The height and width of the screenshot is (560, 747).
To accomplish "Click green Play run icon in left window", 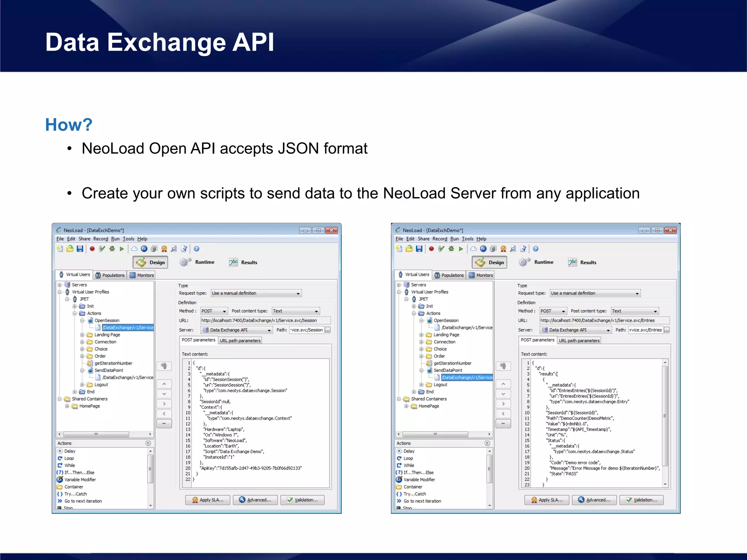I will tap(122, 249).
